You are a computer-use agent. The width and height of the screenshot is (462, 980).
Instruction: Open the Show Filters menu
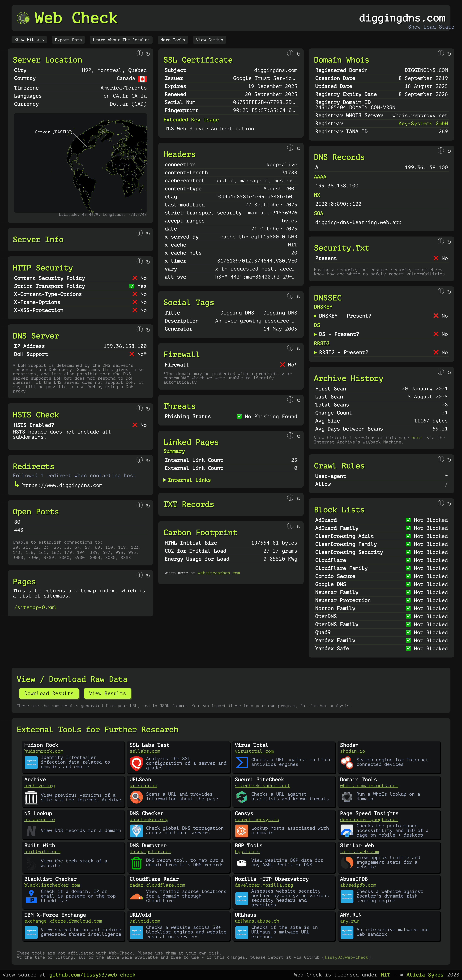(x=29, y=40)
